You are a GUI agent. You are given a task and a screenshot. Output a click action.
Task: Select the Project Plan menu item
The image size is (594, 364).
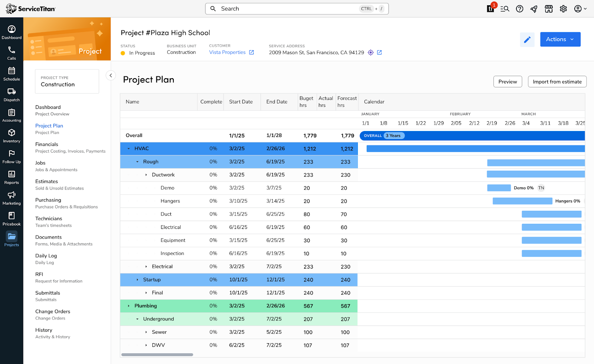pos(49,129)
